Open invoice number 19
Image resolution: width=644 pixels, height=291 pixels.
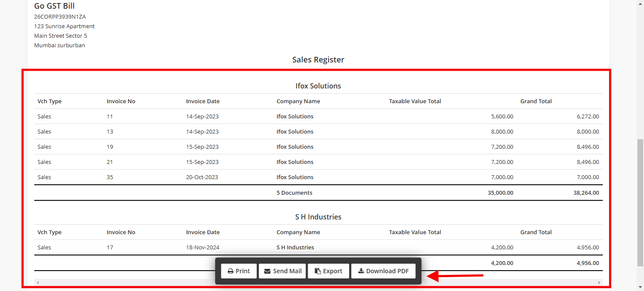[109, 147]
